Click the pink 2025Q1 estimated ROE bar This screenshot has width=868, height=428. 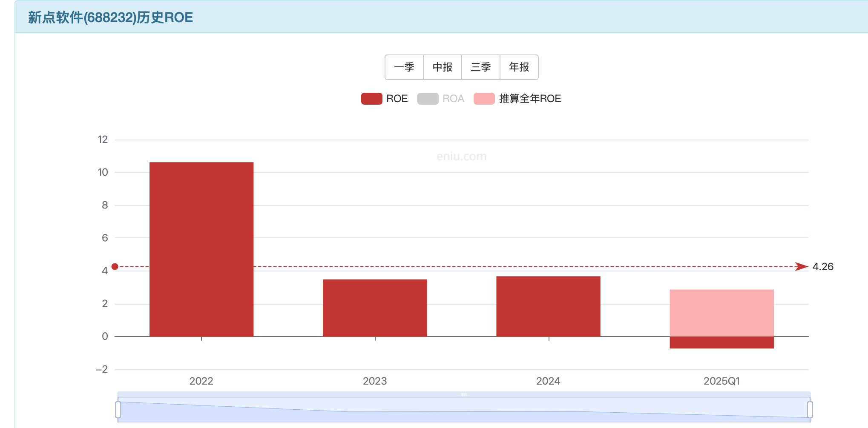(721, 313)
